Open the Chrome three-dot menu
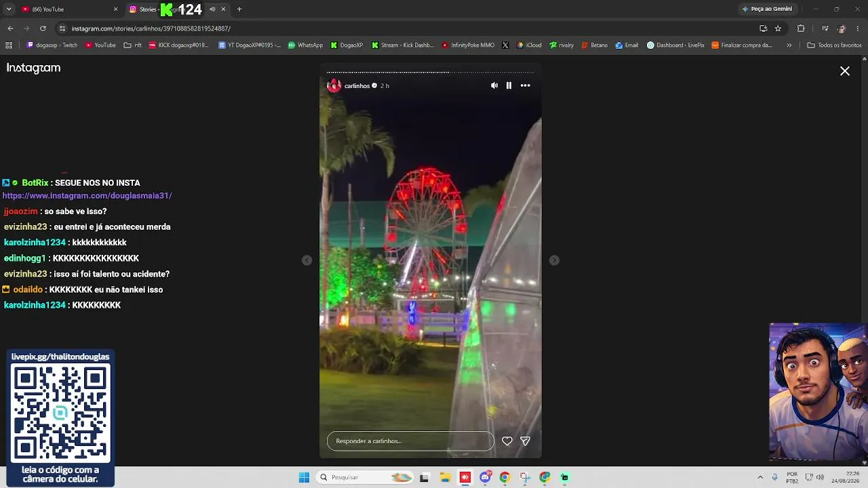This screenshot has height=488, width=868. [x=859, y=28]
